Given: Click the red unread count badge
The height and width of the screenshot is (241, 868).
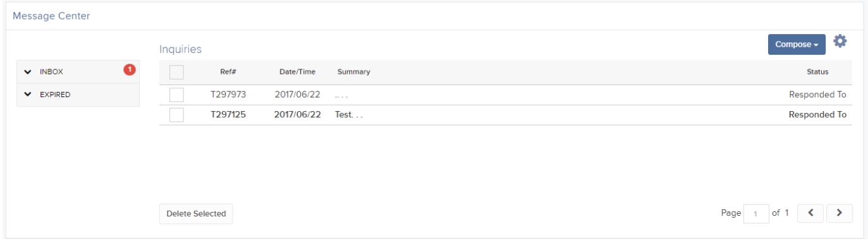Looking at the screenshot, I should pos(130,69).
